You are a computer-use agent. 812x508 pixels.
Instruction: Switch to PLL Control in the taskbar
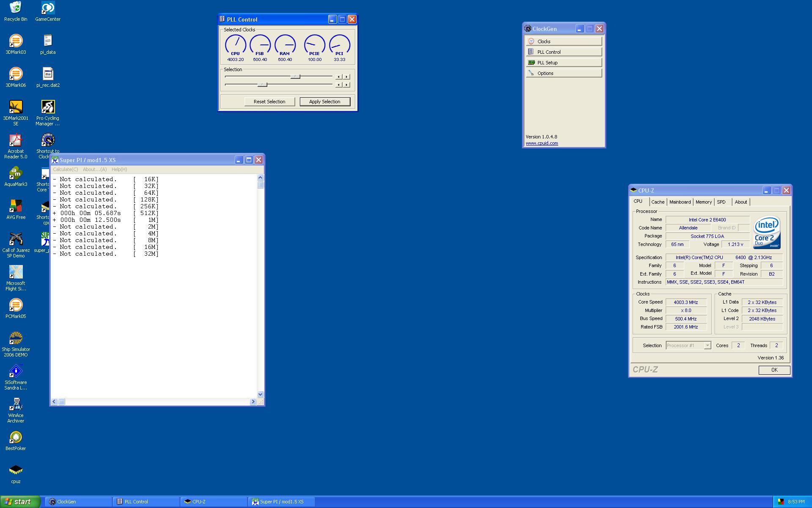(x=146, y=502)
